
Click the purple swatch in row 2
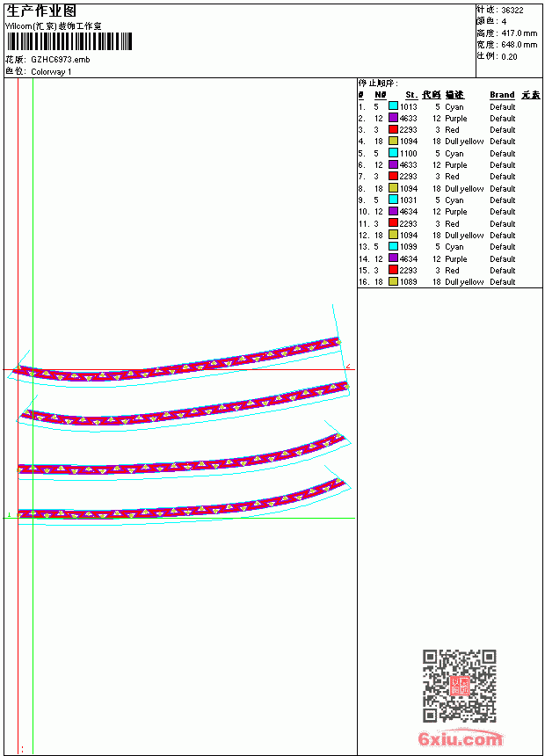tap(394, 118)
